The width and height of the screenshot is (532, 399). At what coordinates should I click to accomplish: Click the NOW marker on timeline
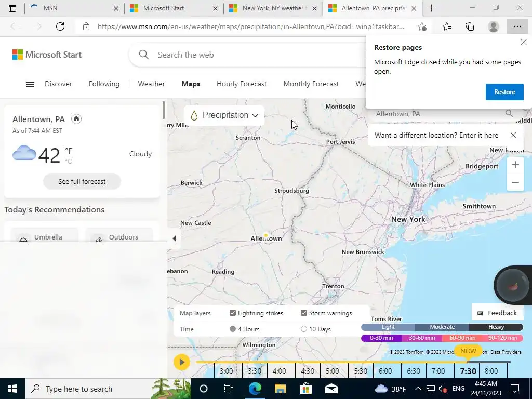[468, 351]
